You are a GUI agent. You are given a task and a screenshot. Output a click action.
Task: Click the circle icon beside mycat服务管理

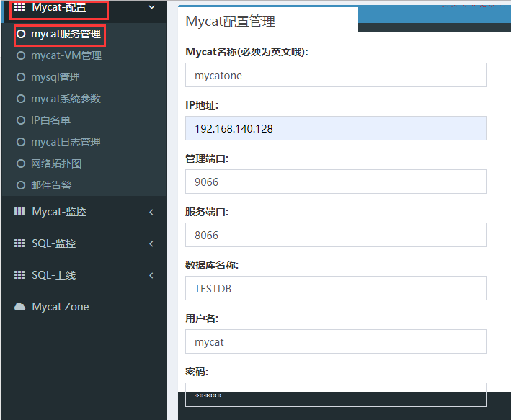pos(21,34)
